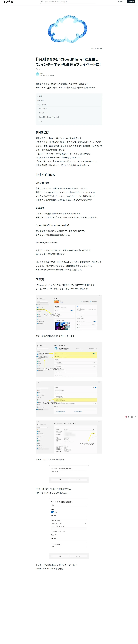
Task: Open the golchiki photo credit link
Action: pos(99,49)
